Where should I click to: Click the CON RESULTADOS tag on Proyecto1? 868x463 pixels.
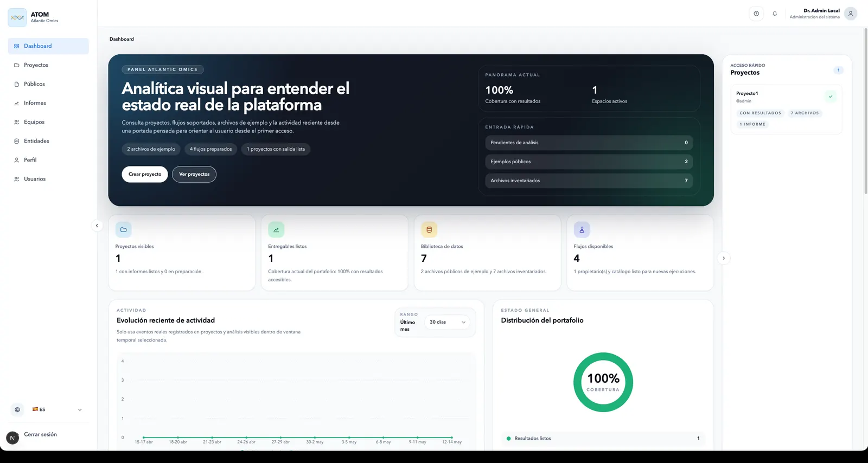click(x=761, y=113)
